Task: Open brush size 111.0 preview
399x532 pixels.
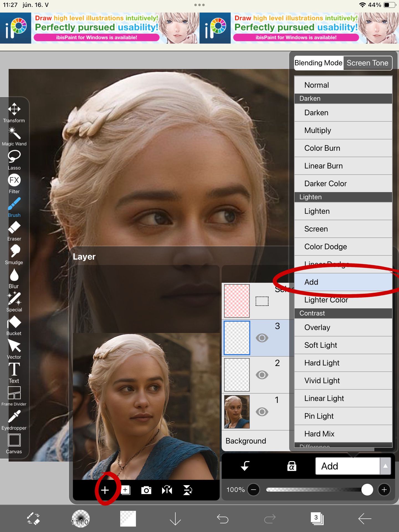Action: click(x=80, y=518)
